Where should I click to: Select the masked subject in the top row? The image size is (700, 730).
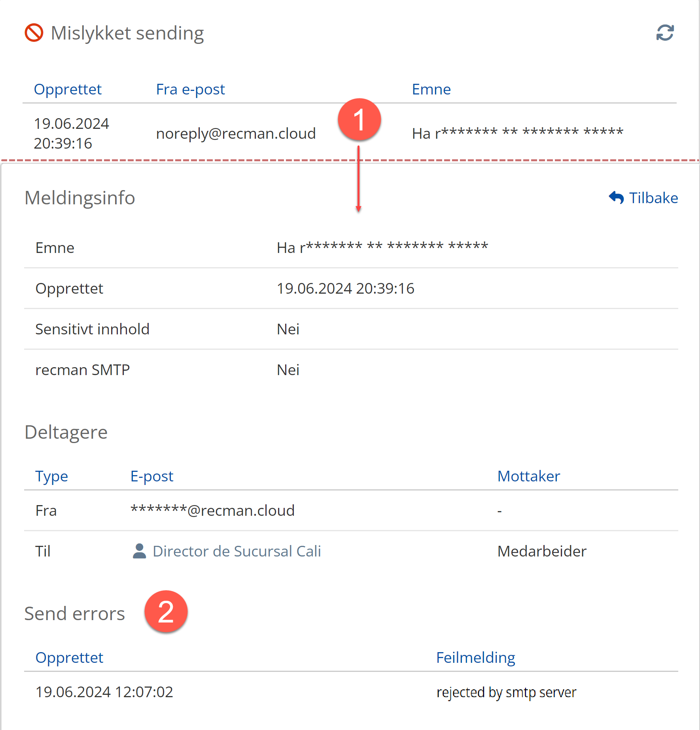pos(517,133)
